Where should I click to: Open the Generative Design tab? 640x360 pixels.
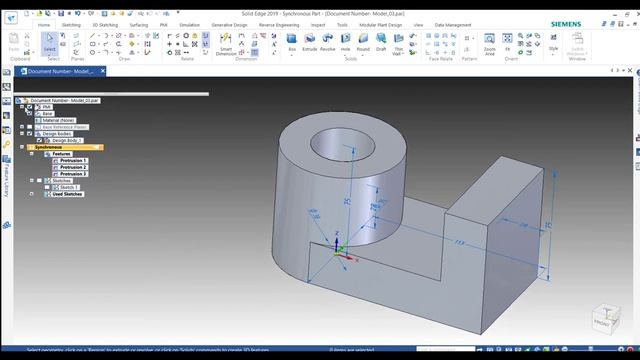229,25
